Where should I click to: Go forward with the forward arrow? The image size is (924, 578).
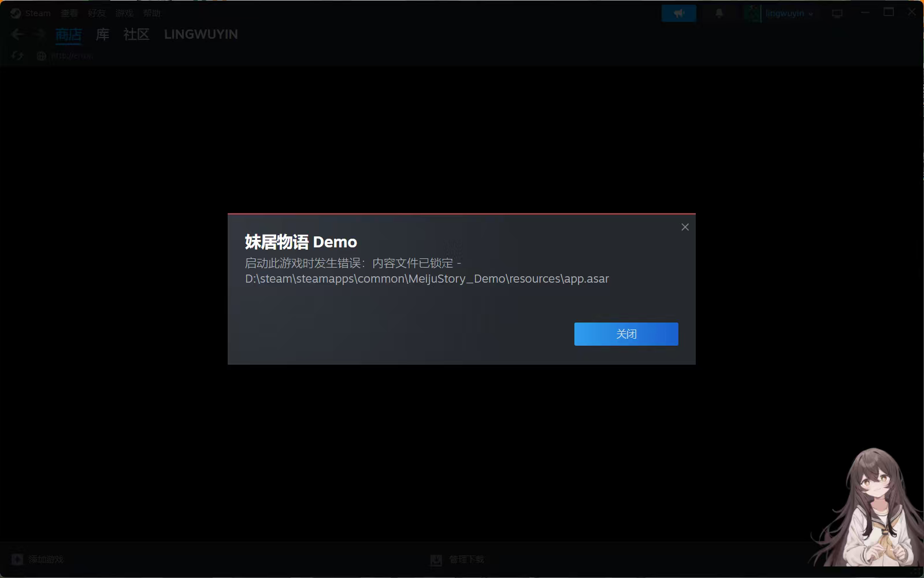coord(39,35)
